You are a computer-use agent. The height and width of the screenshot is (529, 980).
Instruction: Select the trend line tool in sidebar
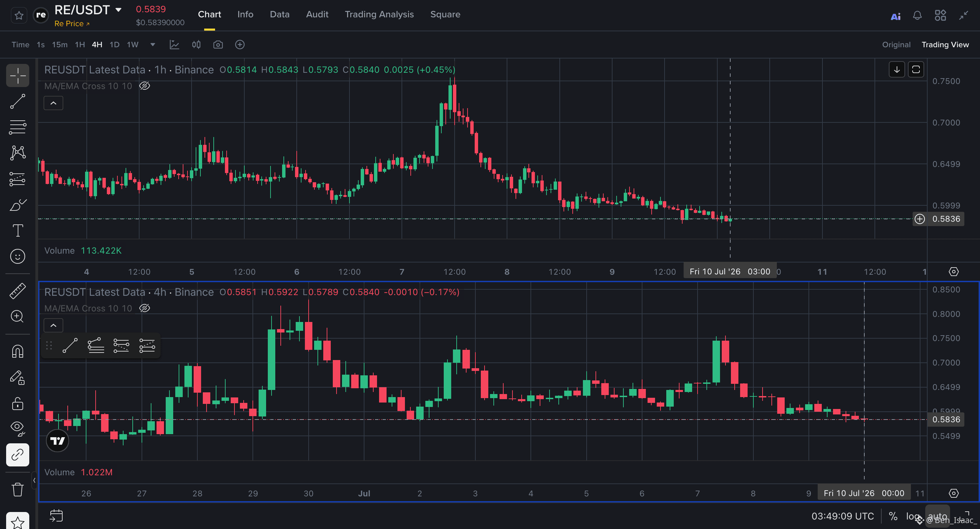[x=17, y=101]
